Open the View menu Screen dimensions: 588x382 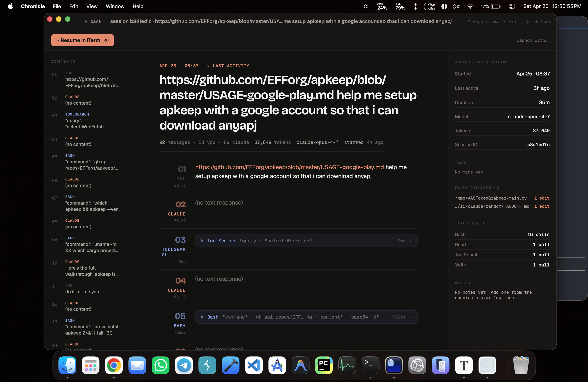pyautogui.click(x=92, y=6)
